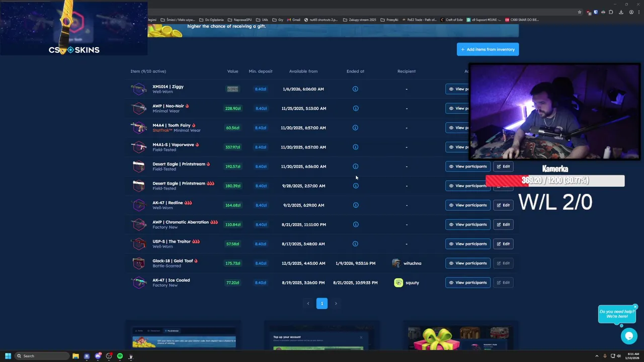Image resolution: width=644 pixels, height=362 pixels.
Task: Click the taskbar volume icon
Action: point(618,356)
